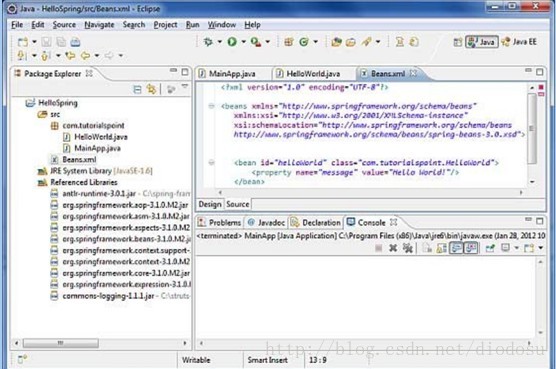
Task: Open the Declaration view tab
Action: pyautogui.click(x=316, y=223)
